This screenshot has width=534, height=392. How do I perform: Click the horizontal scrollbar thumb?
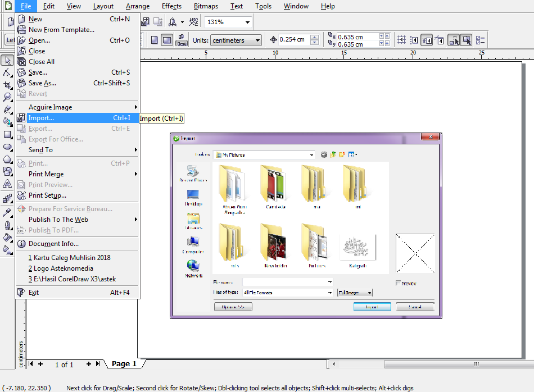tap(460, 364)
